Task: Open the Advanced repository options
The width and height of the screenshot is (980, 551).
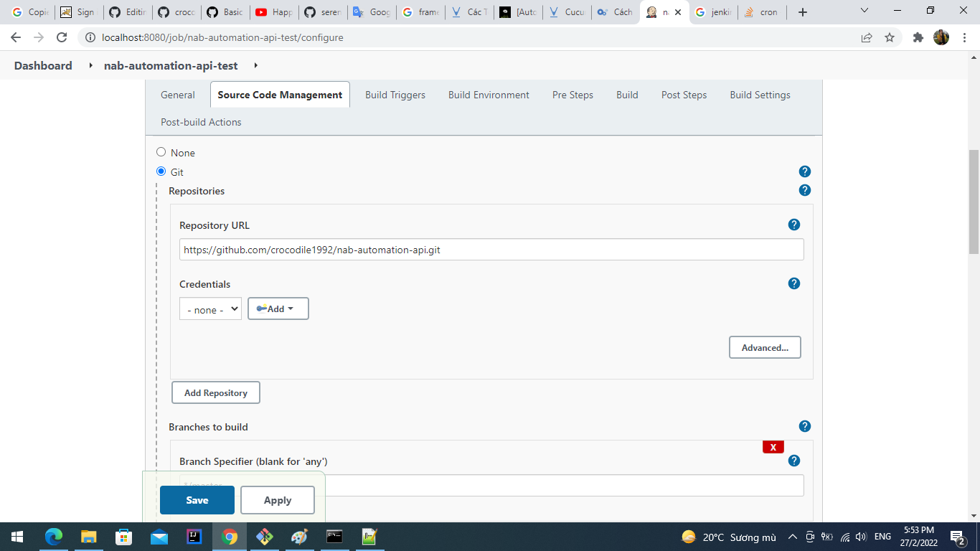Action: tap(765, 347)
